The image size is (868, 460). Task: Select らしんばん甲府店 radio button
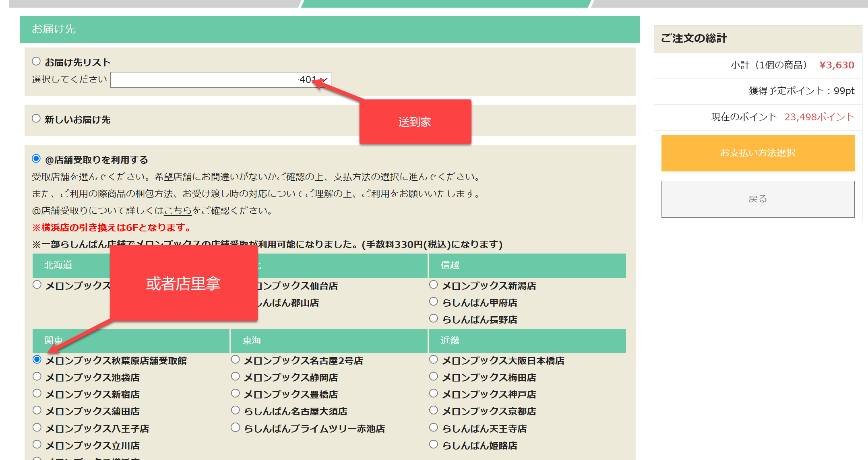pyautogui.click(x=434, y=302)
